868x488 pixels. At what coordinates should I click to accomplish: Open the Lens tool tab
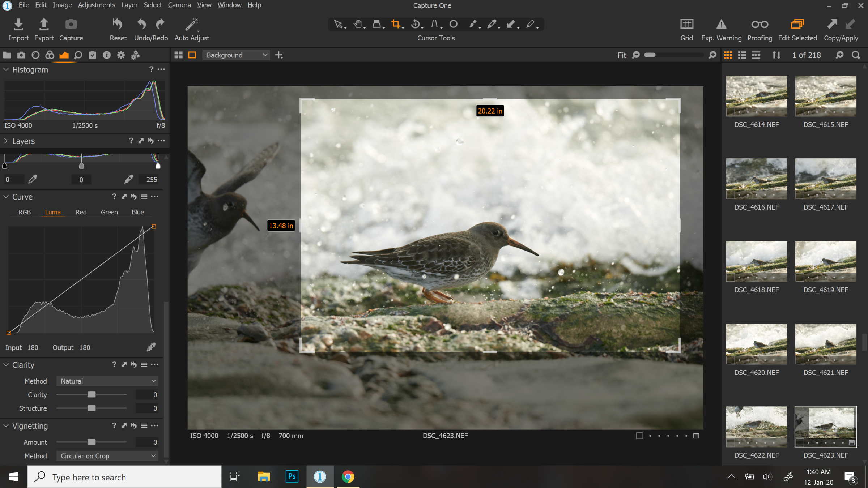point(35,55)
